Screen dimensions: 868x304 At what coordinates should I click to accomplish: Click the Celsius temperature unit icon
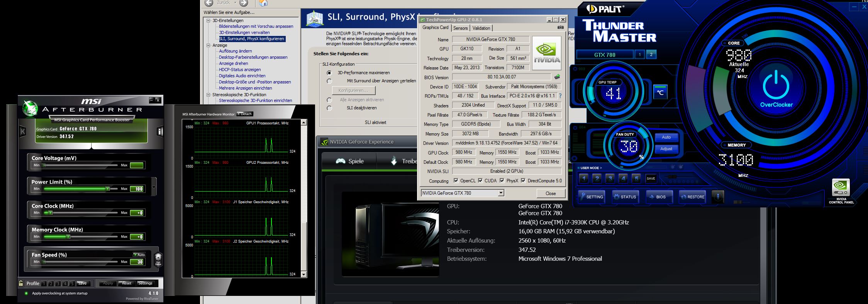click(x=660, y=92)
